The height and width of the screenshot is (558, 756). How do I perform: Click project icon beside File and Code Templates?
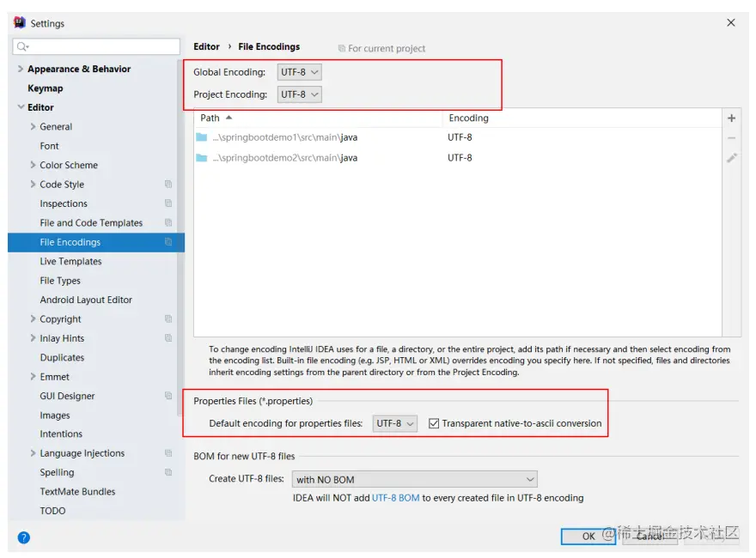click(168, 222)
